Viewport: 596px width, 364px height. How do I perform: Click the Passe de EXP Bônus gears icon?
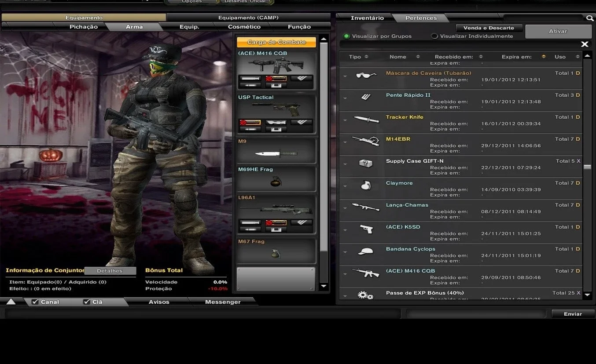point(365,295)
